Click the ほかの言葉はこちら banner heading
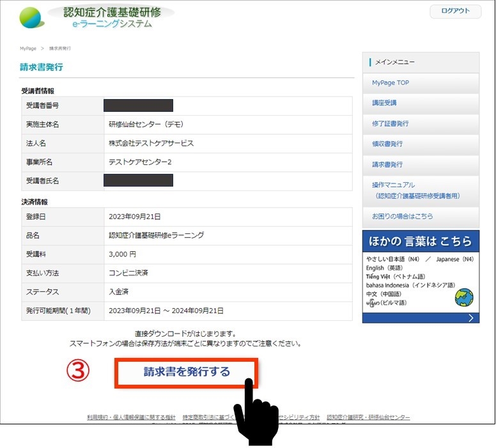The image size is (496, 448). (x=421, y=241)
